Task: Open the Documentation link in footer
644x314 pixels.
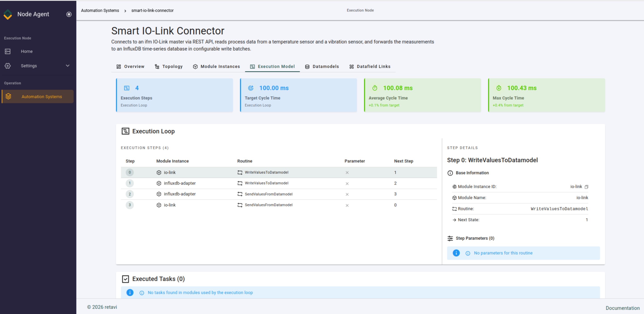Action: click(x=623, y=308)
